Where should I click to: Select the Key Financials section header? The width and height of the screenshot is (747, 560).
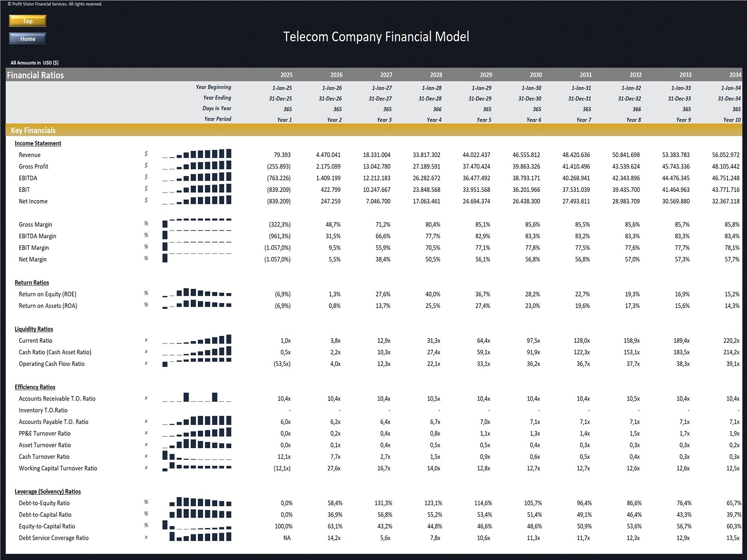(x=33, y=130)
